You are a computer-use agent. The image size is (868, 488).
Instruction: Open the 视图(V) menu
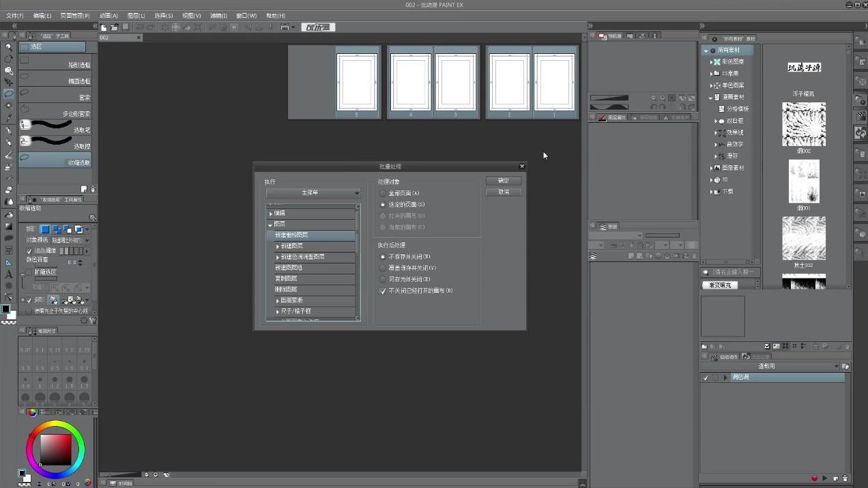[191, 15]
